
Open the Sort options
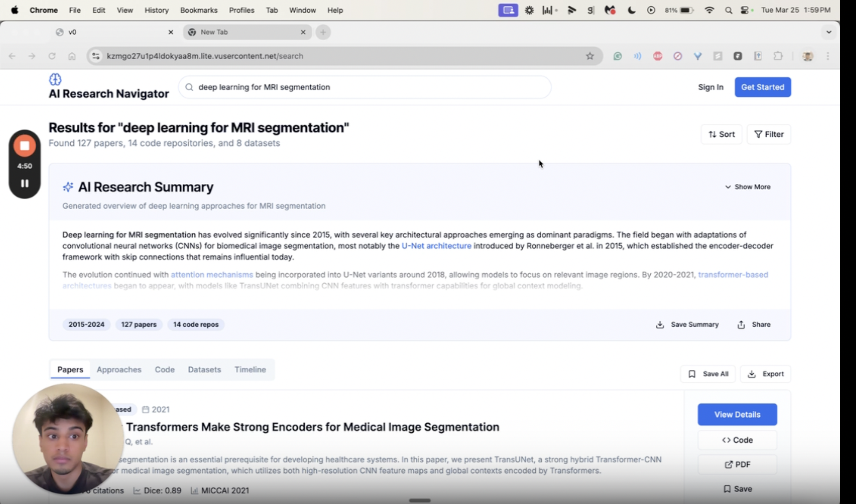point(721,134)
